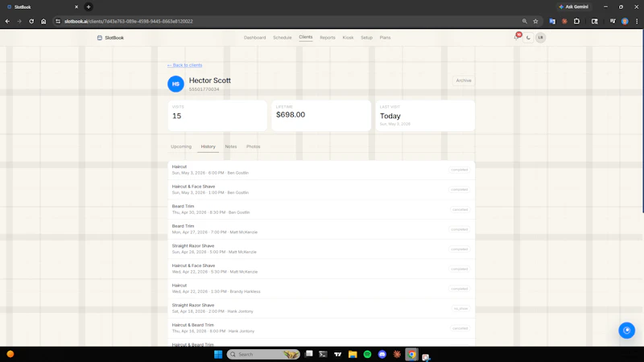This screenshot has width=644, height=362.
Task: Go forward one page in browser
Action: pyautogui.click(x=19, y=22)
